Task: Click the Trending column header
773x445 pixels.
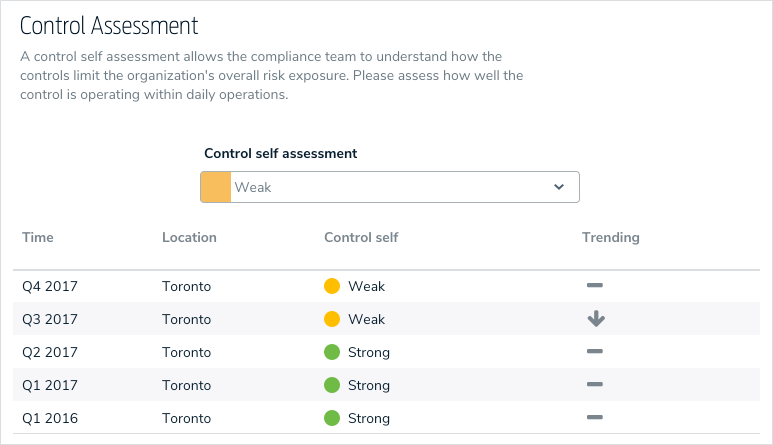Action: pyautogui.click(x=610, y=238)
